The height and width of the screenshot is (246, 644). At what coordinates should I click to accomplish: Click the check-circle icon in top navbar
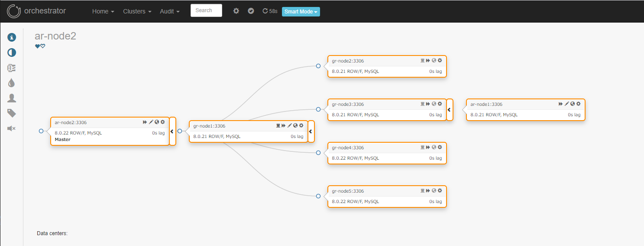[251, 11]
